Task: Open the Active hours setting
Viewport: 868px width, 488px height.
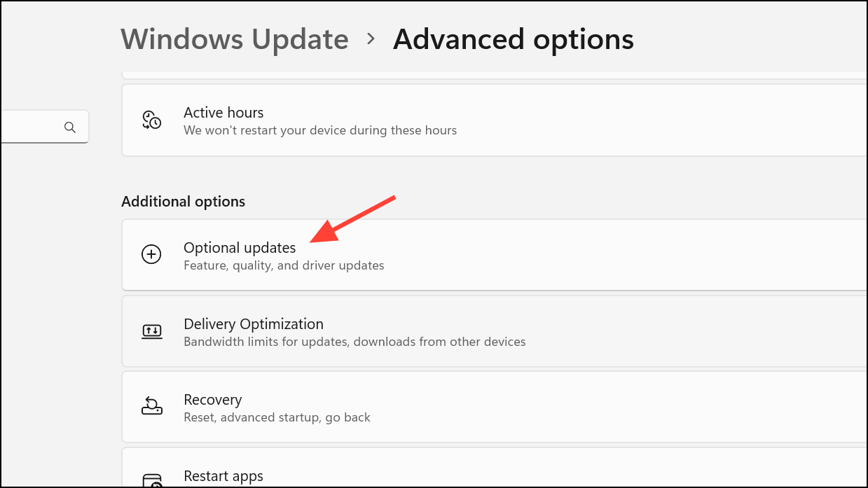Action: pos(495,120)
